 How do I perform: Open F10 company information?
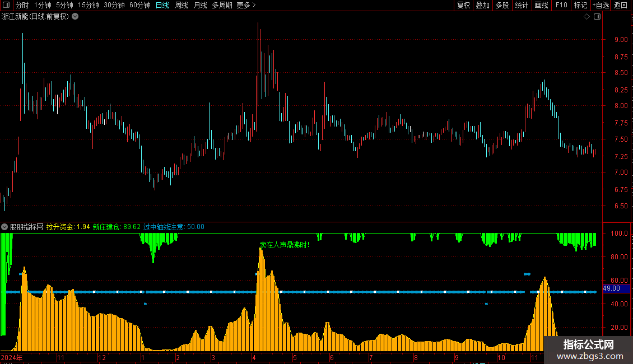pos(561,5)
